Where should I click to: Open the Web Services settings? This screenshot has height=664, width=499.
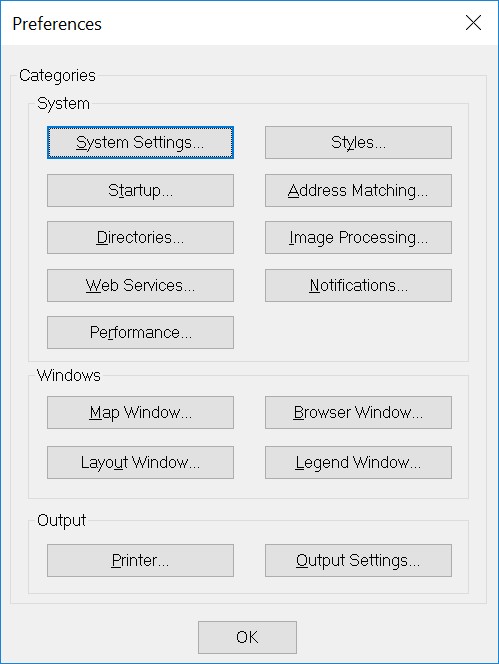click(x=140, y=285)
